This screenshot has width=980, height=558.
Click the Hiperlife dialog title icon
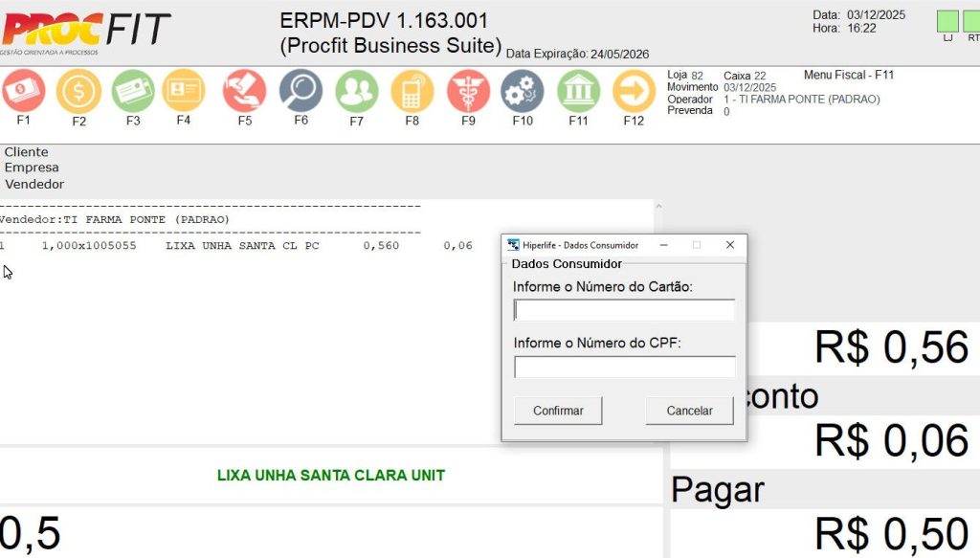(513, 245)
